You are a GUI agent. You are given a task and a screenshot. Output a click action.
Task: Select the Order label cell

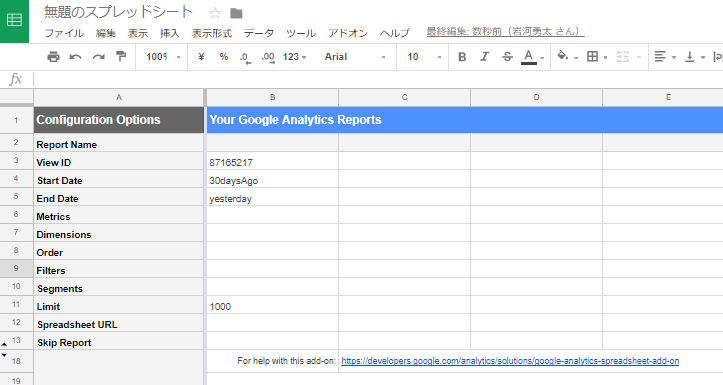[x=119, y=252]
